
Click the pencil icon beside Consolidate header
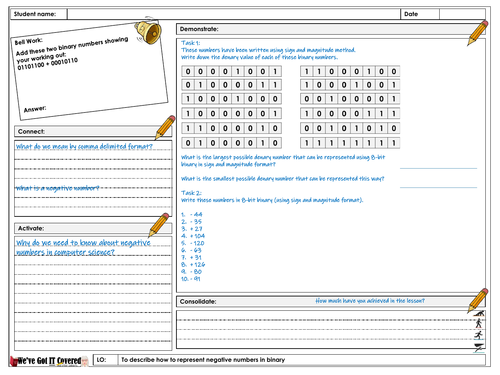pos(478,301)
